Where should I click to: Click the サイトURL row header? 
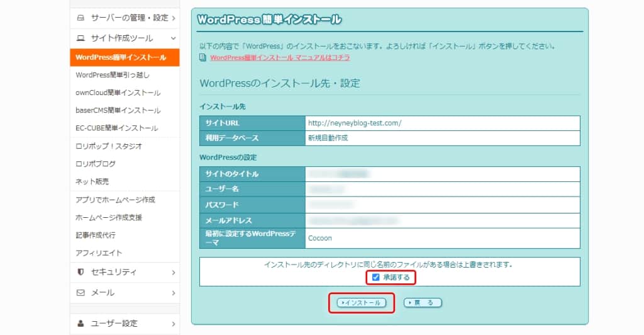coord(252,123)
